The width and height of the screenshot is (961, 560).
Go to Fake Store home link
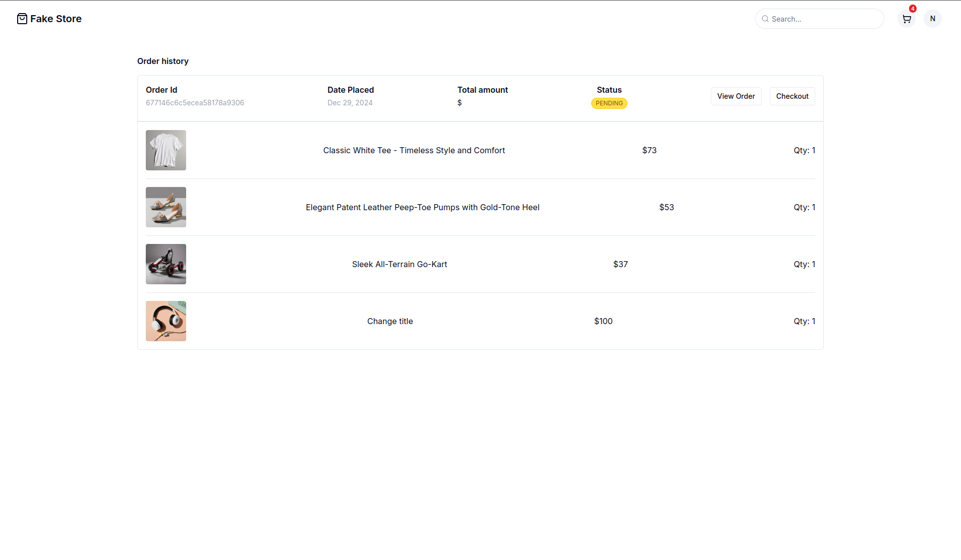pyautogui.click(x=55, y=19)
